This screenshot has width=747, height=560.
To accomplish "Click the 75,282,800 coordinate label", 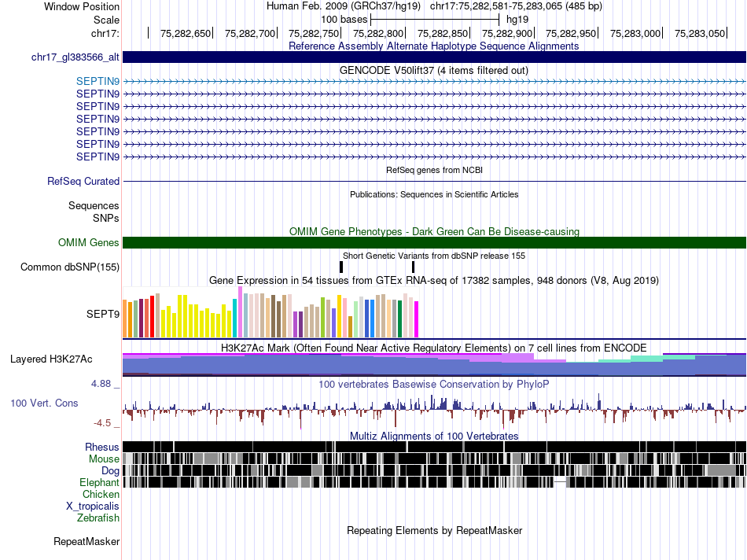I will click(x=378, y=33).
